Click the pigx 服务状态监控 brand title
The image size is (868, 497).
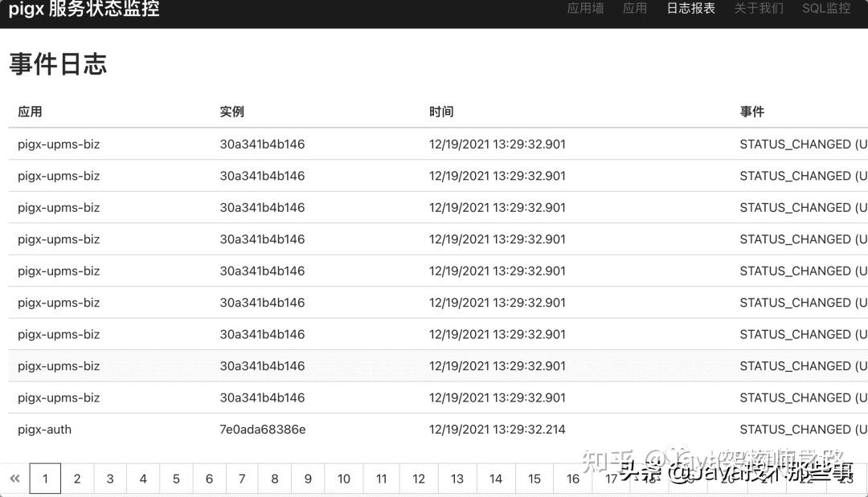84,8
